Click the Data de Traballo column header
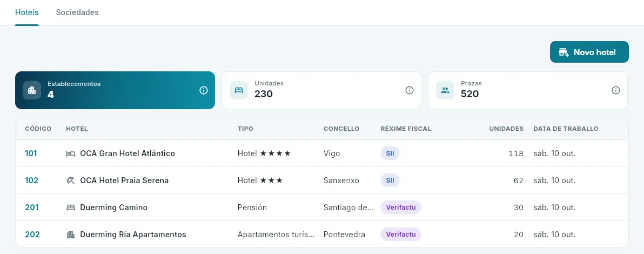Viewport: 644px width, 254px height. coord(566,129)
